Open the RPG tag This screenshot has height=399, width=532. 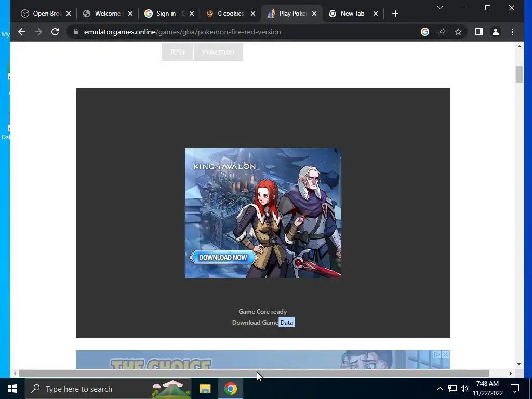[178, 52]
